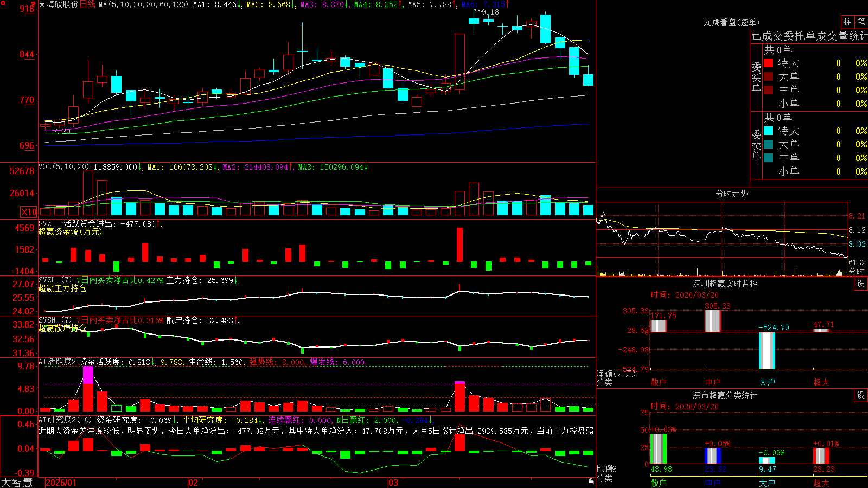Switch the 龙虎看盘 panel to 笔 view
Image resolution: width=868 pixels, height=488 pixels.
(861, 22)
